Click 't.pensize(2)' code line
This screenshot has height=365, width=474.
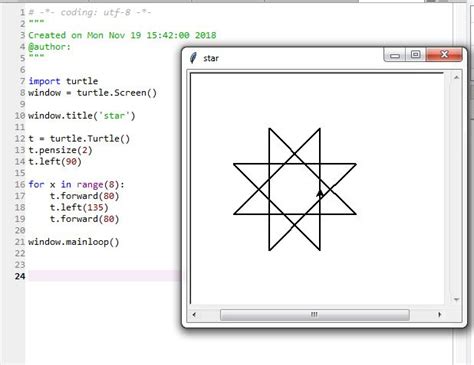tap(60, 150)
